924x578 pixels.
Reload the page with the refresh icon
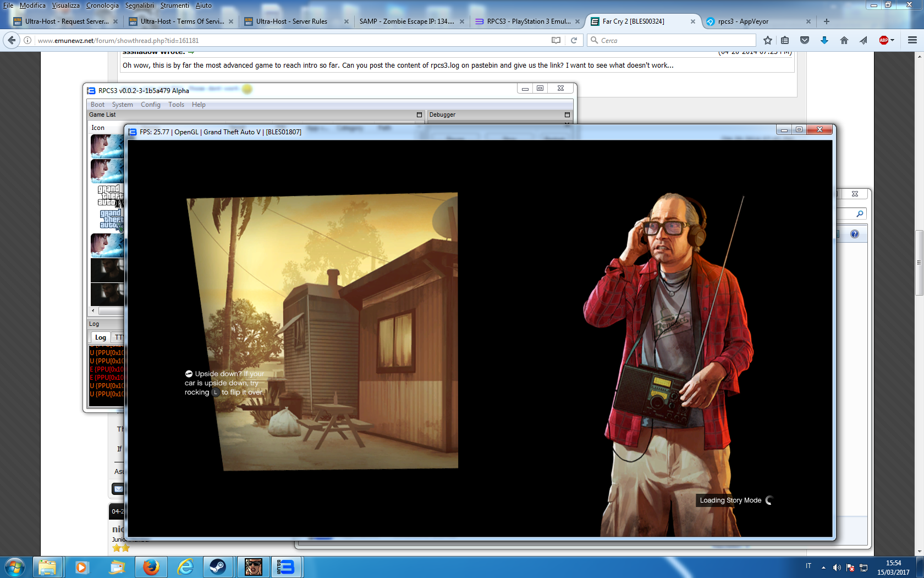click(x=574, y=40)
